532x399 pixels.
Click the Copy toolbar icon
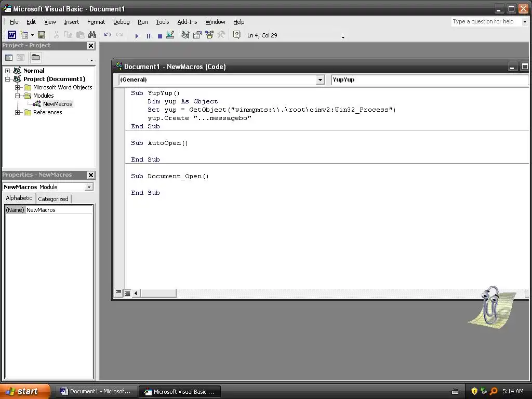[x=68, y=35]
